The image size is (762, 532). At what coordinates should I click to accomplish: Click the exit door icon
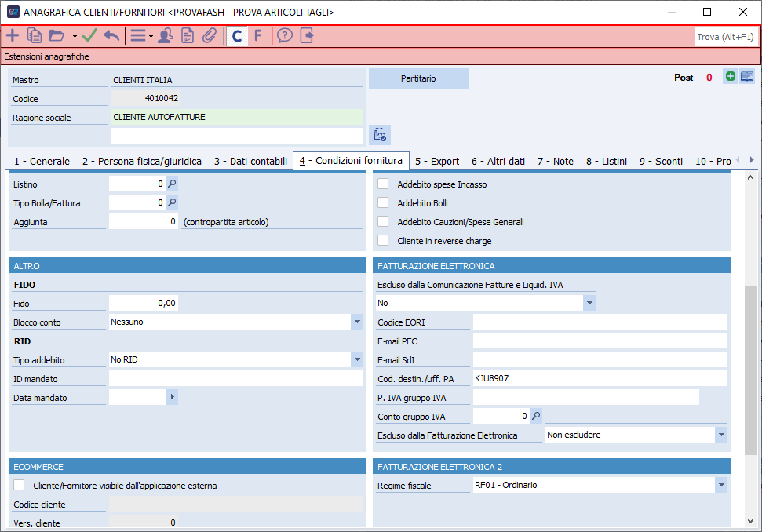point(307,36)
